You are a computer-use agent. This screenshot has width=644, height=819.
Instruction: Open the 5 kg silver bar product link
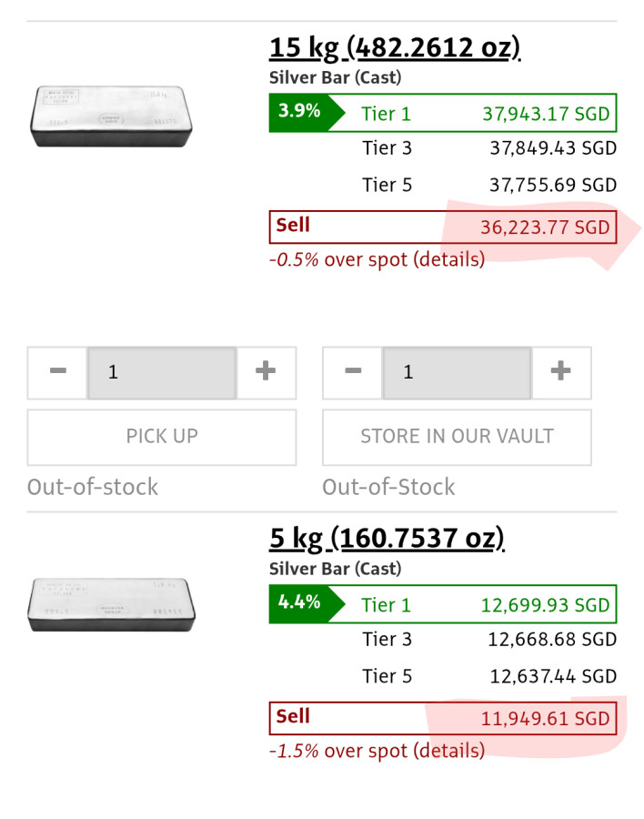tap(387, 540)
